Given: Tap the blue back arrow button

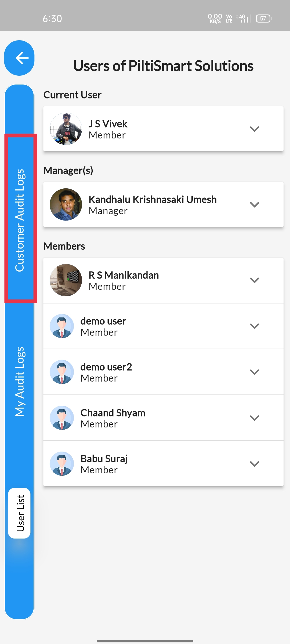Looking at the screenshot, I should click(19, 58).
